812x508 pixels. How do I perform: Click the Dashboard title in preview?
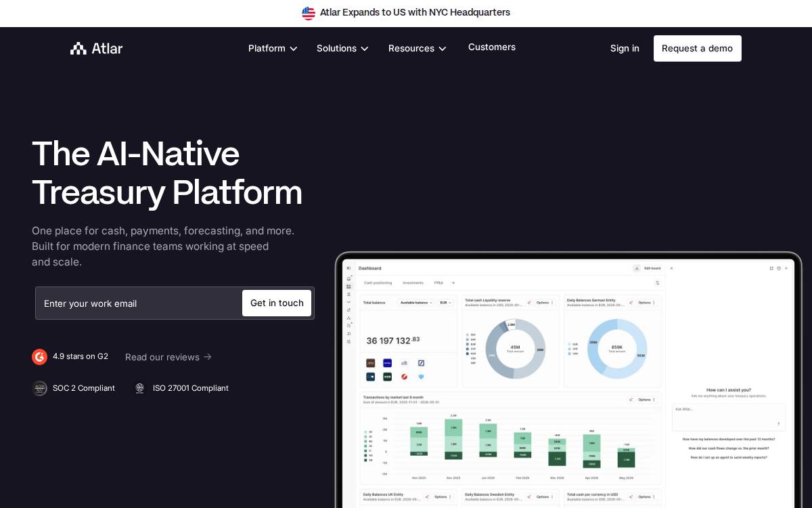tap(370, 268)
